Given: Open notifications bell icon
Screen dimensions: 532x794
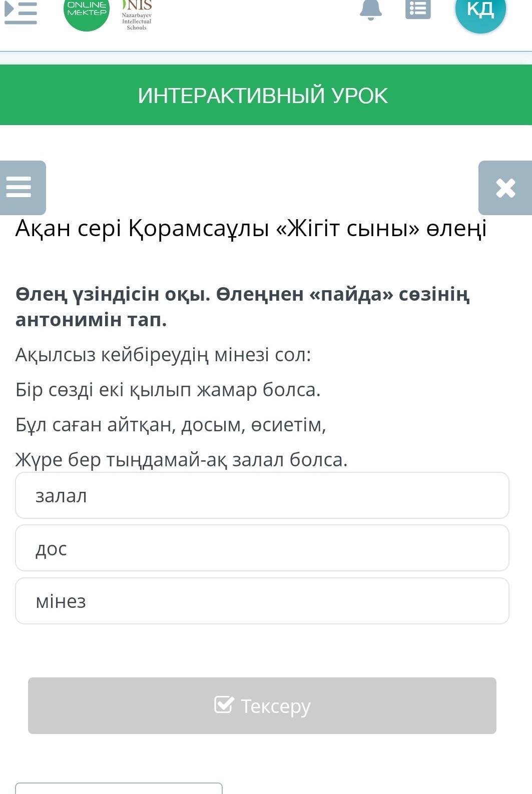Looking at the screenshot, I should point(371,10).
